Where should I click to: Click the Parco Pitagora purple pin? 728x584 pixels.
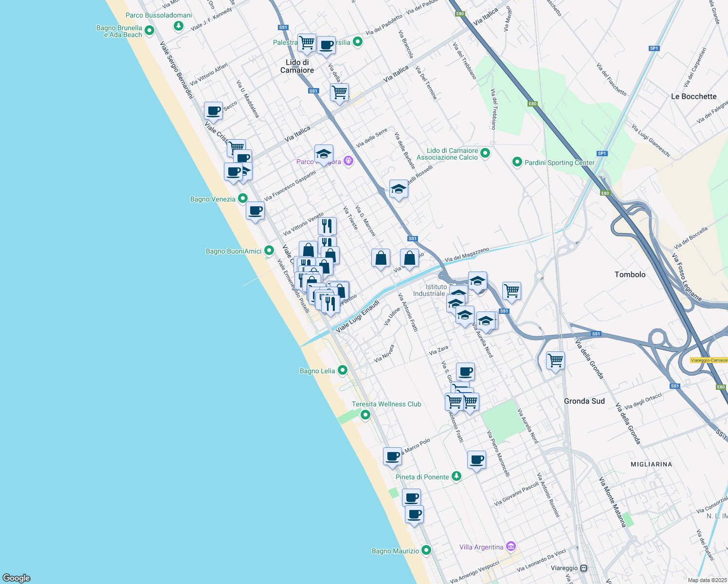348,161
